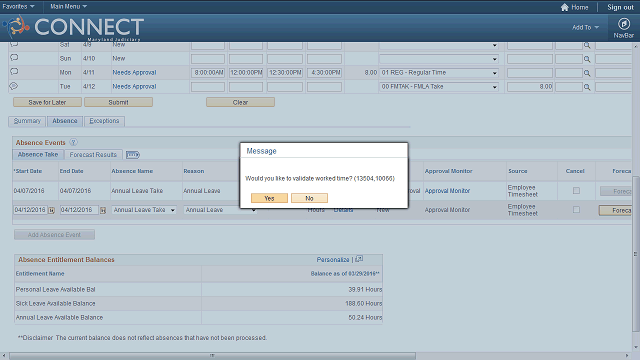Tick Cancel checkbox for 04/07/2016 absence
This screenshot has width=640, height=360.
click(x=576, y=191)
